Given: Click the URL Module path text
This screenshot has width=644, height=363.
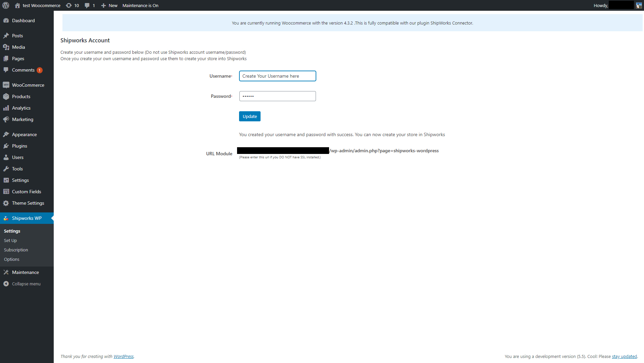Looking at the screenshot, I should pyautogui.click(x=384, y=151).
